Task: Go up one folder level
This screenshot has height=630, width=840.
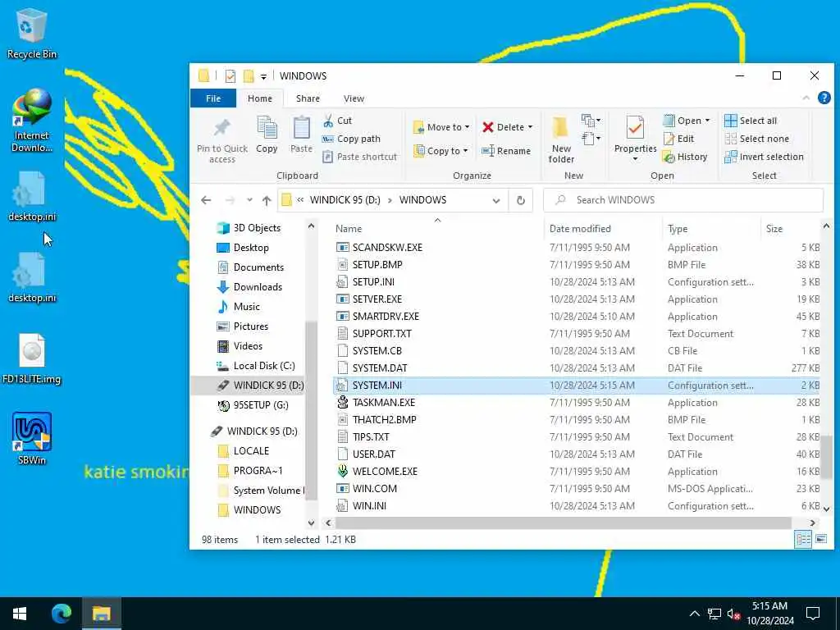Action: (267, 200)
